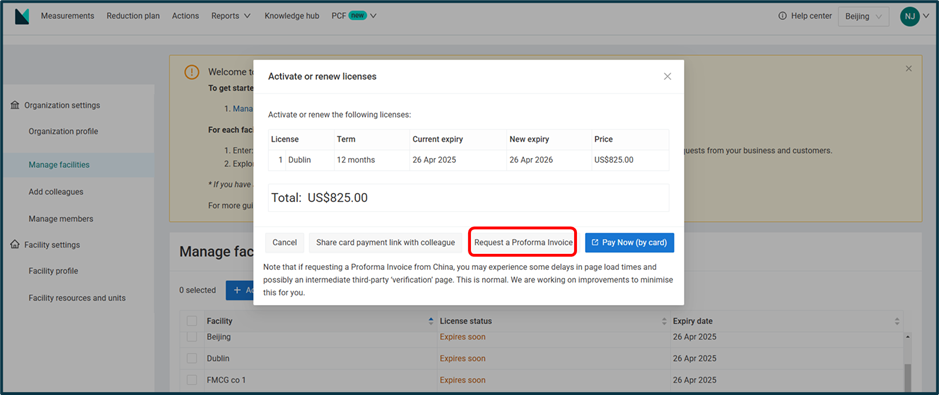The width and height of the screenshot is (939, 395).
Task: Open Manage members page
Action: (x=61, y=219)
